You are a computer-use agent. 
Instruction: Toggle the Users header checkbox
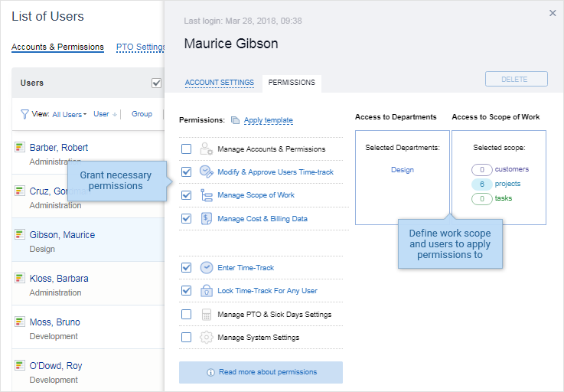pyautogui.click(x=156, y=83)
